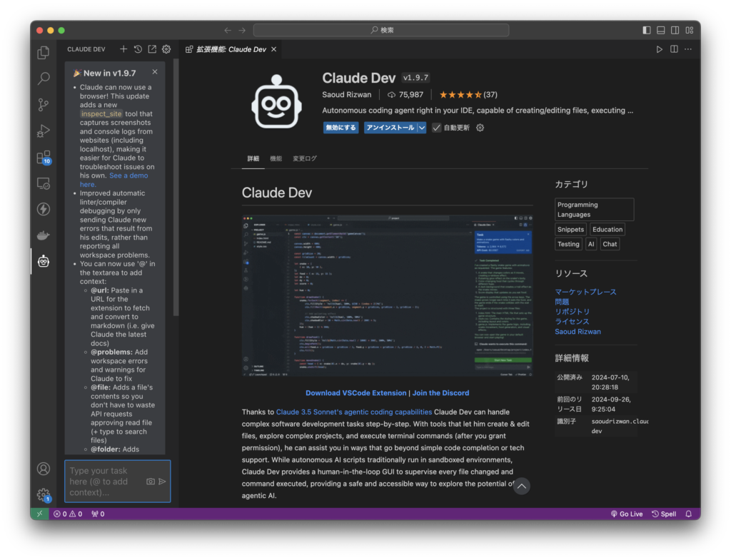Open Remote Explorer in activity bar

pos(44,183)
